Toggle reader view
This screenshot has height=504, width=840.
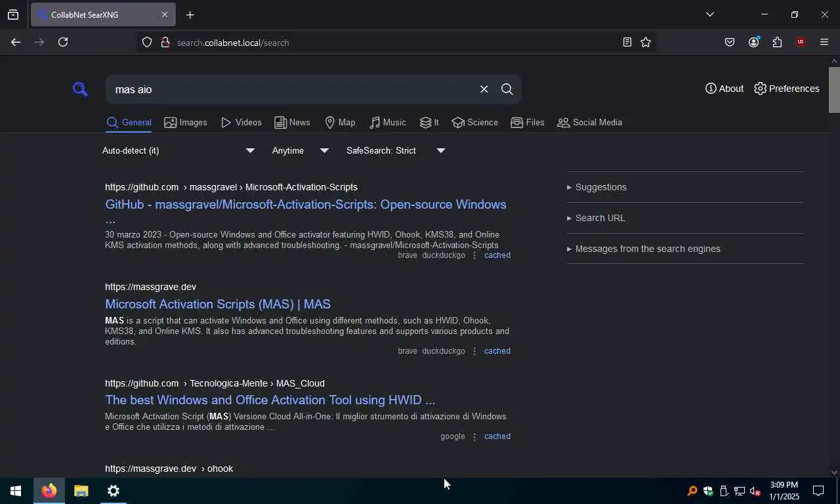tap(627, 42)
